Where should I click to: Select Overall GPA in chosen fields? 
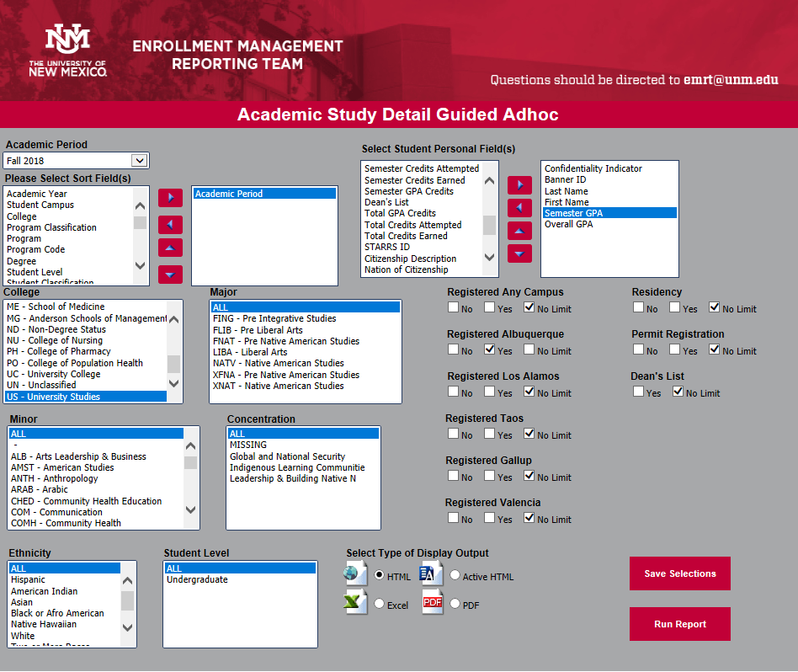[x=568, y=224]
